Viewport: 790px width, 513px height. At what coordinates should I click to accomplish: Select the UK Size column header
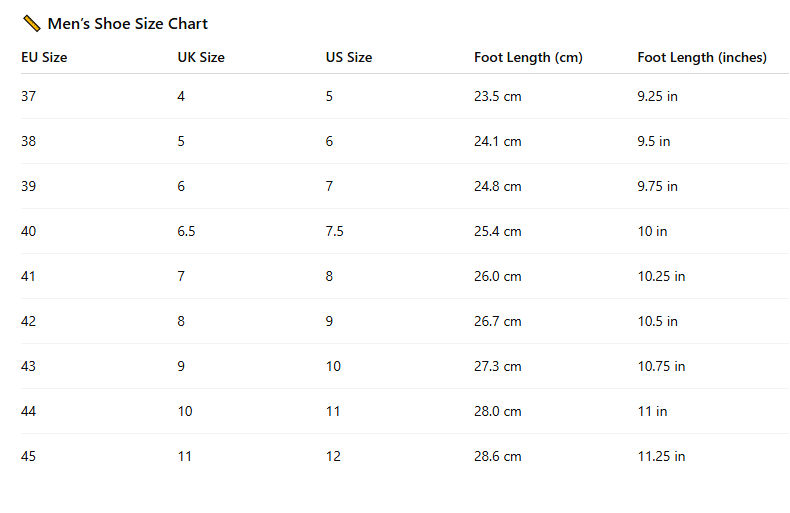201,58
